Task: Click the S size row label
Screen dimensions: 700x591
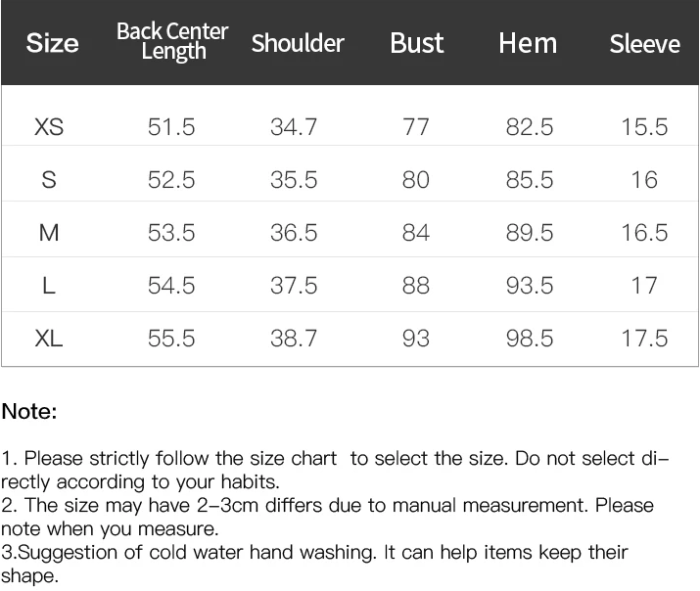Action: (49, 180)
